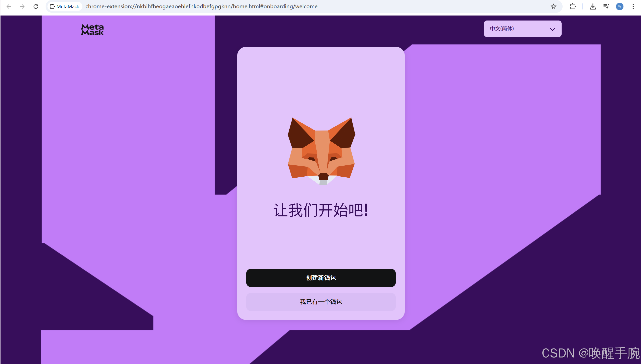This screenshot has width=641, height=364.
Task: Click the browser back arrow
Action: point(9,7)
